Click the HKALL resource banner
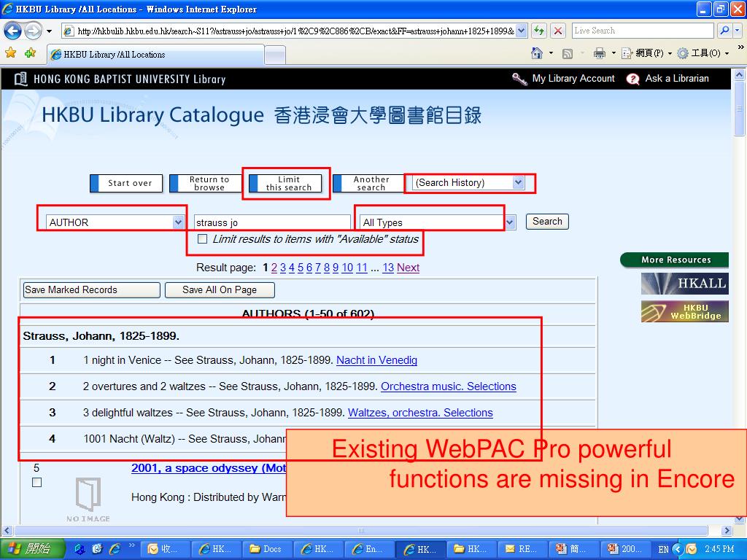Screen dimensions: 747x560 pos(684,284)
